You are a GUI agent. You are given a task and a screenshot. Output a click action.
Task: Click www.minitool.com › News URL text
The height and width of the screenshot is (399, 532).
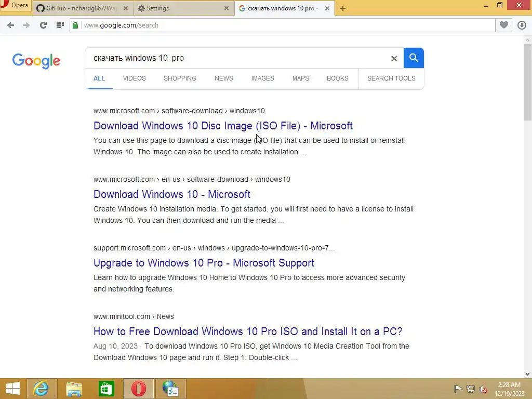(134, 316)
